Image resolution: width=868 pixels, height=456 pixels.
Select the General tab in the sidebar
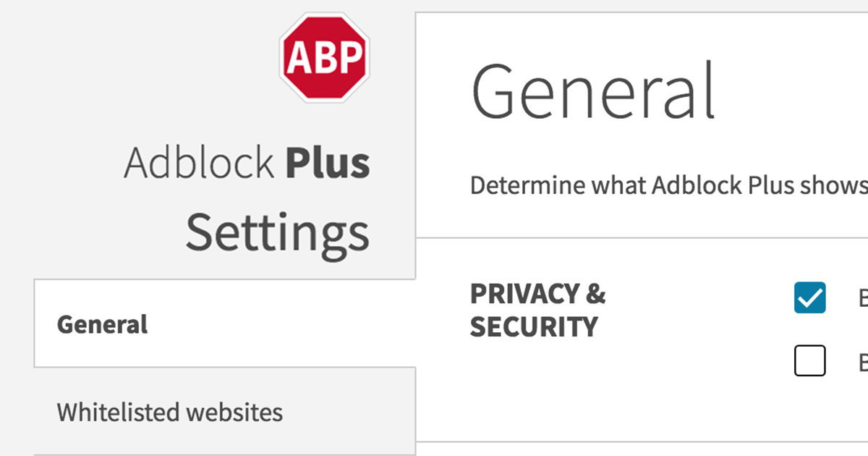(101, 325)
